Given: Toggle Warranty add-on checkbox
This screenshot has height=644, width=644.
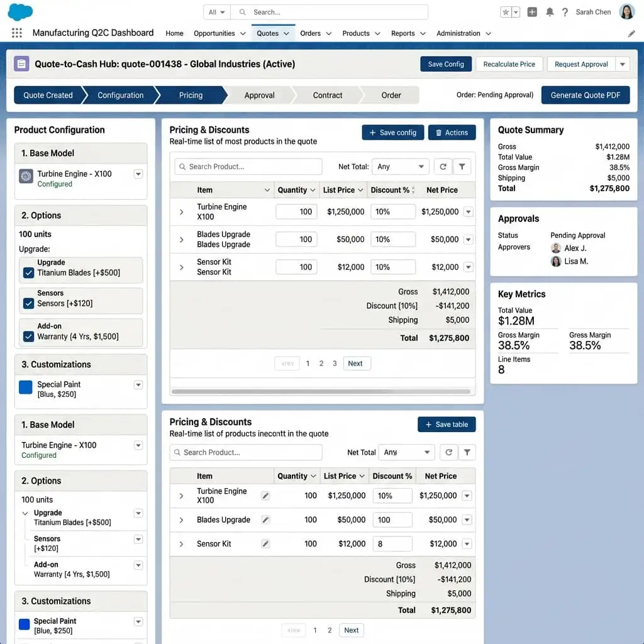Looking at the screenshot, I should (x=28, y=336).
